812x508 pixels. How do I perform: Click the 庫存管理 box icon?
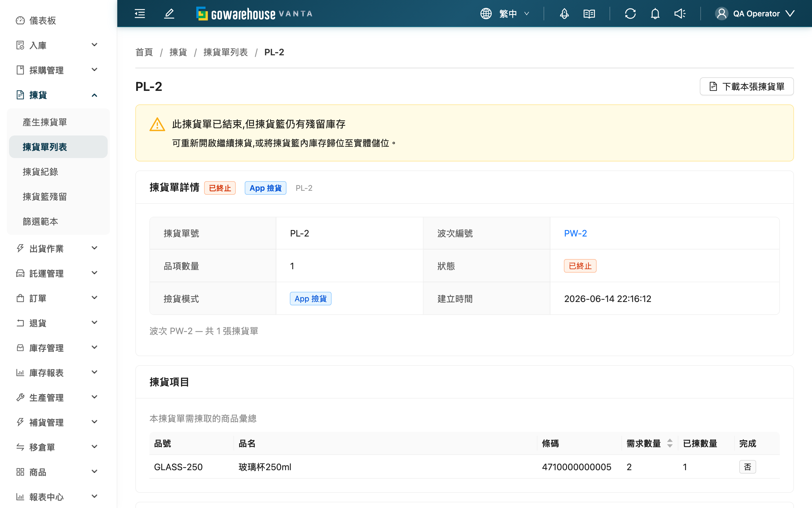point(20,348)
